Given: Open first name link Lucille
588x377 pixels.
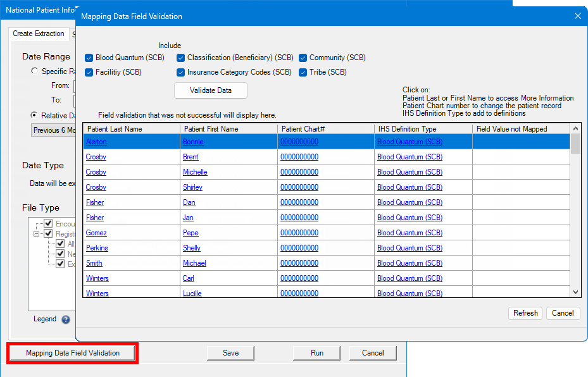Looking at the screenshot, I should tap(192, 294).
